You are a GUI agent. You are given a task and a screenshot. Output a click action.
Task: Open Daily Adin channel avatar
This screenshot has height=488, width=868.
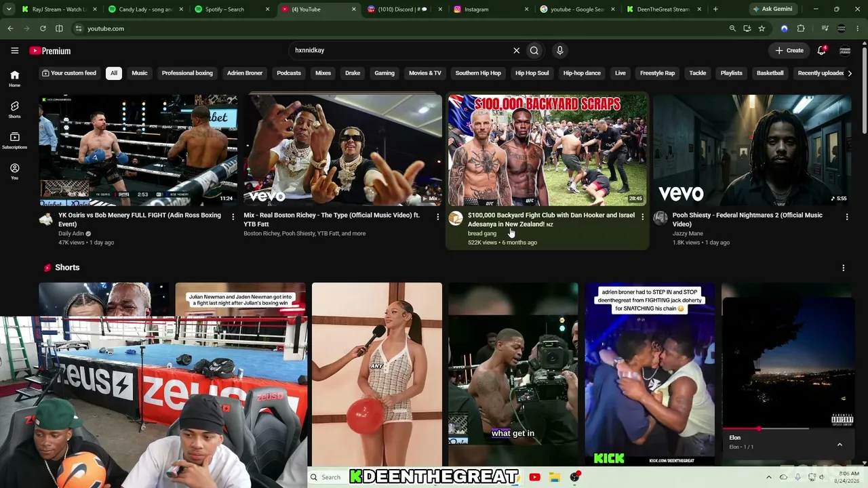[x=46, y=218]
